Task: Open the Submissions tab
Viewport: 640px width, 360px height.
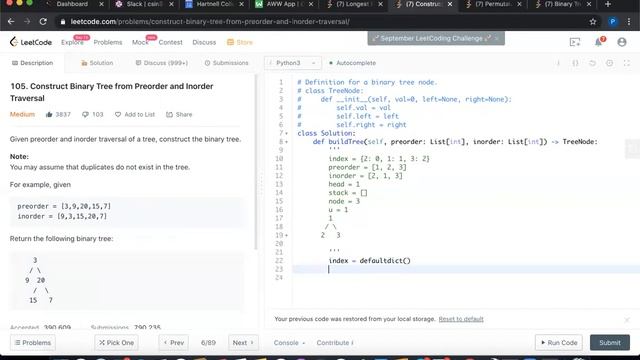Action: tap(226, 63)
